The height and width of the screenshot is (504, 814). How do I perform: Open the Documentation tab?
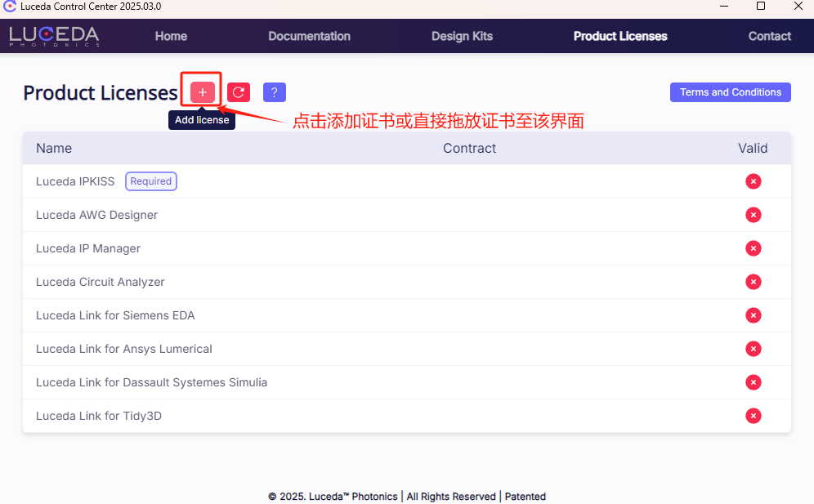coord(310,36)
